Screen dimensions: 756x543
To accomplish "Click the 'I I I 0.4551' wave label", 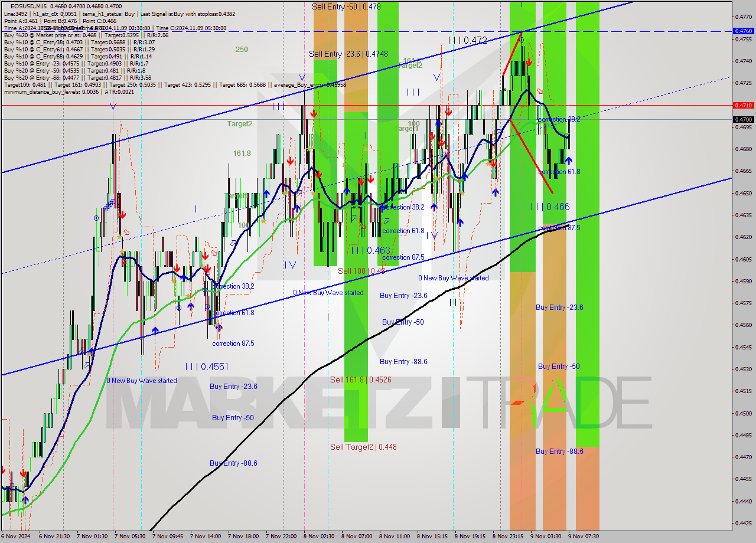I will 207,367.
